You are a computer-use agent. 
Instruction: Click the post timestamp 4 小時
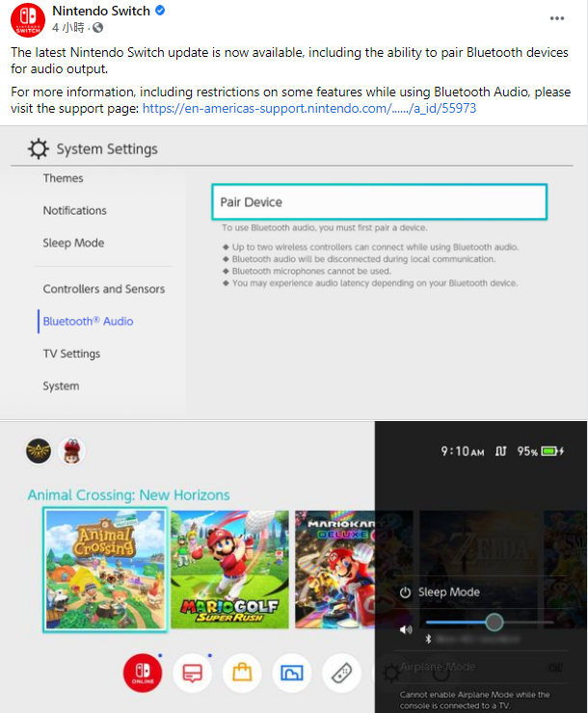68,28
